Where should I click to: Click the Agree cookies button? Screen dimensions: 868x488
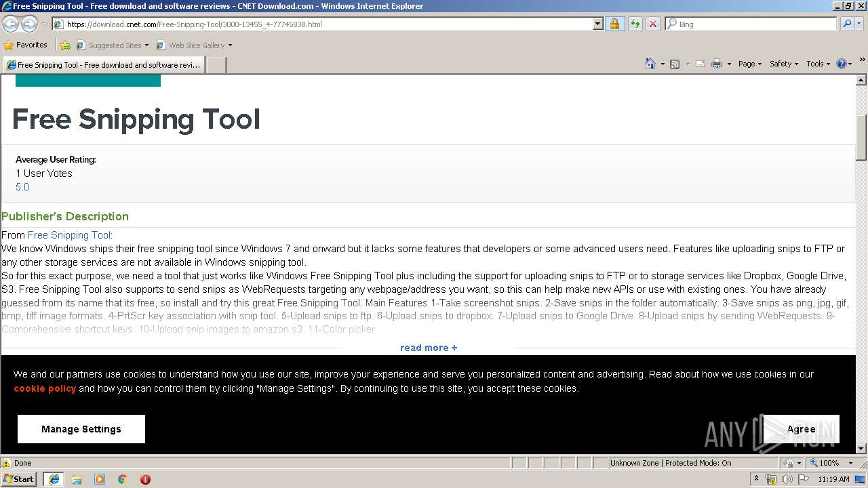[802, 429]
